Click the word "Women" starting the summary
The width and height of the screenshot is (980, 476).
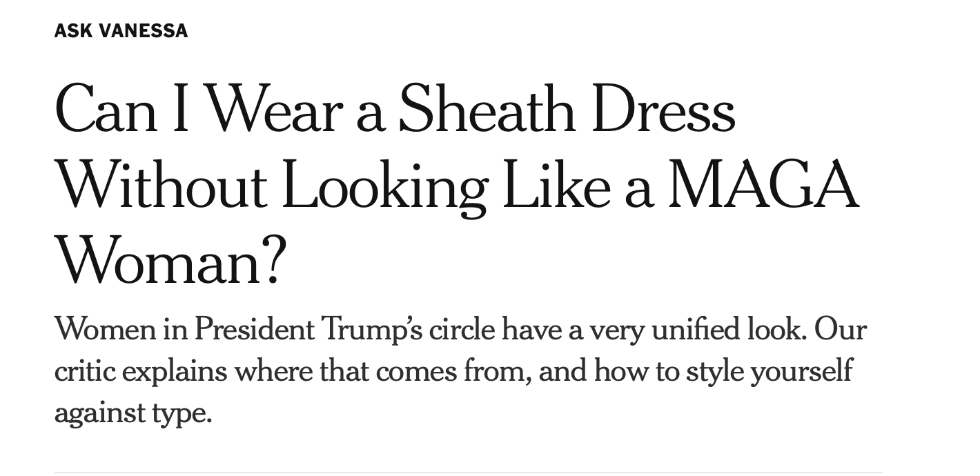click(106, 329)
